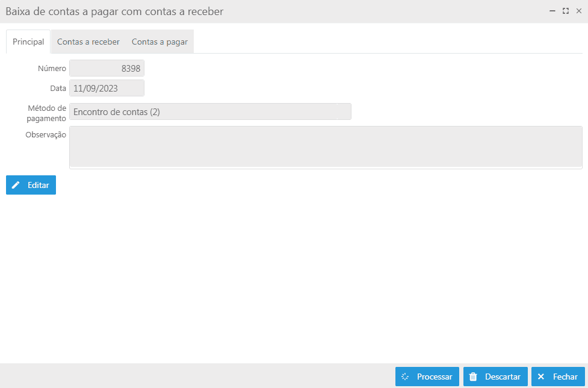Click the Fechar button text

click(x=565, y=377)
